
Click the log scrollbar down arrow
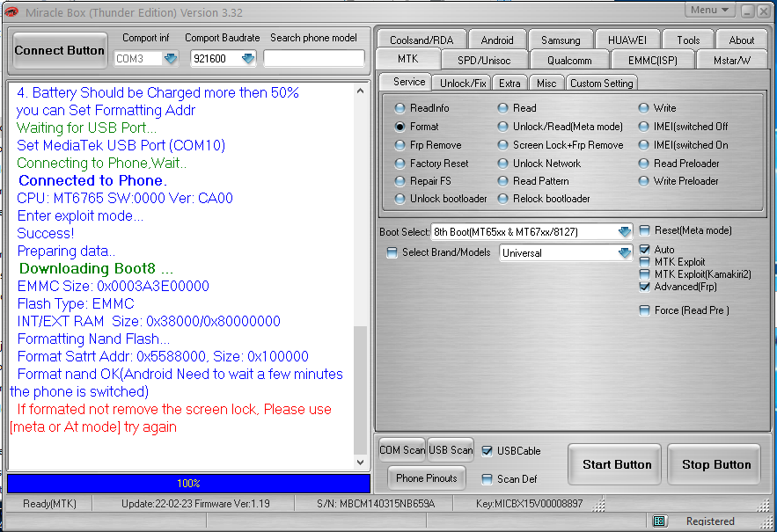click(360, 463)
